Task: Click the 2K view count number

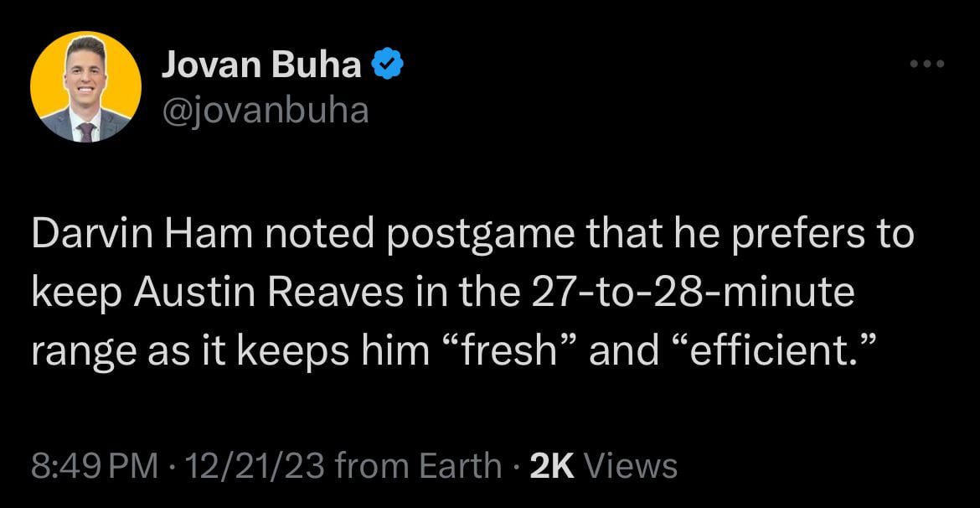Action: pos(552,465)
